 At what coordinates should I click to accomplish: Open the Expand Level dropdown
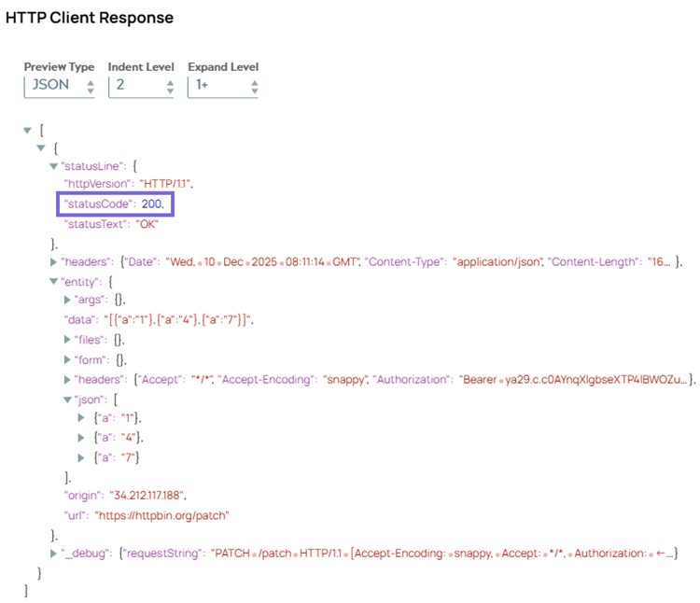222,86
